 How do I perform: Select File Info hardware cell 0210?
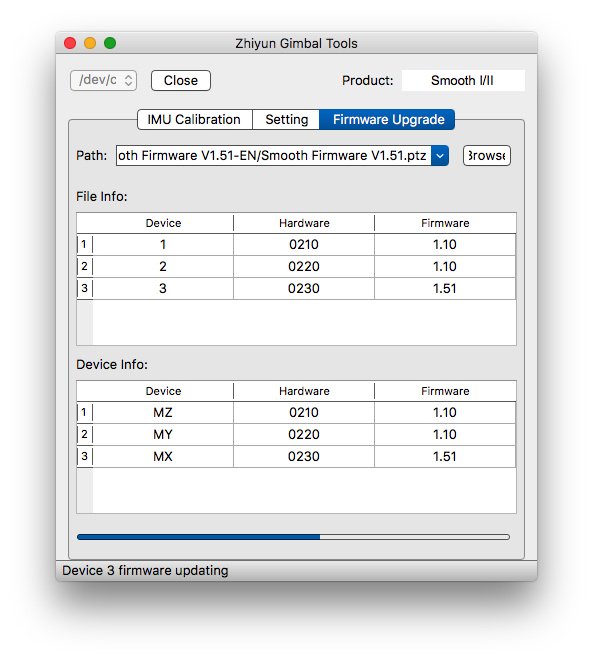(304, 245)
